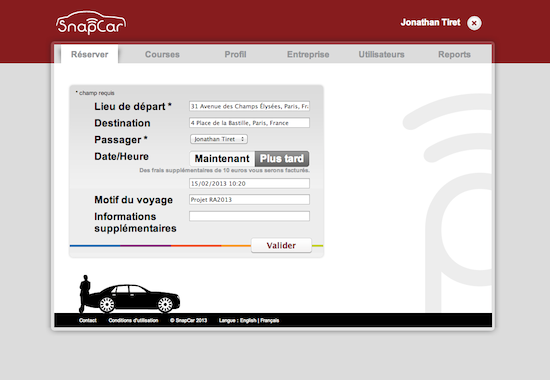Screen dimensions: 550x380
Task: Switch language to English
Action: tap(248, 320)
